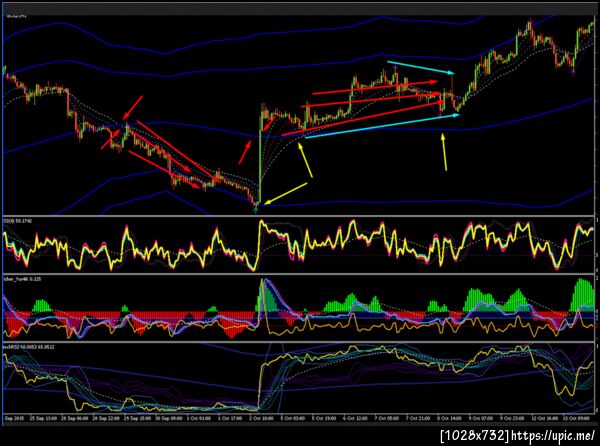Click the 1 Oct 01:00 time axis label
The image size is (600, 446).
point(199,418)
